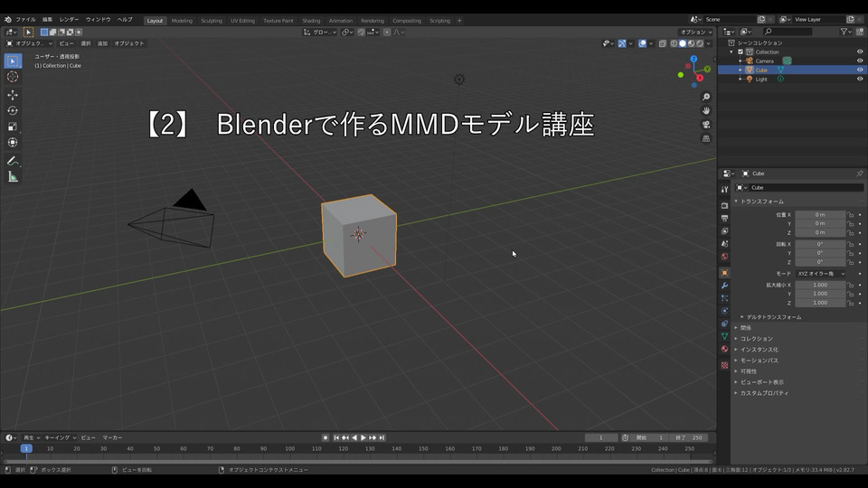The width and height of the screenshot is (868, 488).
Task: Open the Output properties tab
Action: (x=724, y=218)
